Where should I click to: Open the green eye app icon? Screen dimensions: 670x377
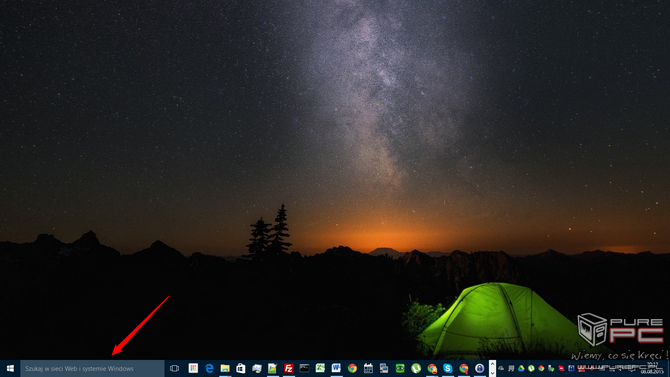(400, 368)
